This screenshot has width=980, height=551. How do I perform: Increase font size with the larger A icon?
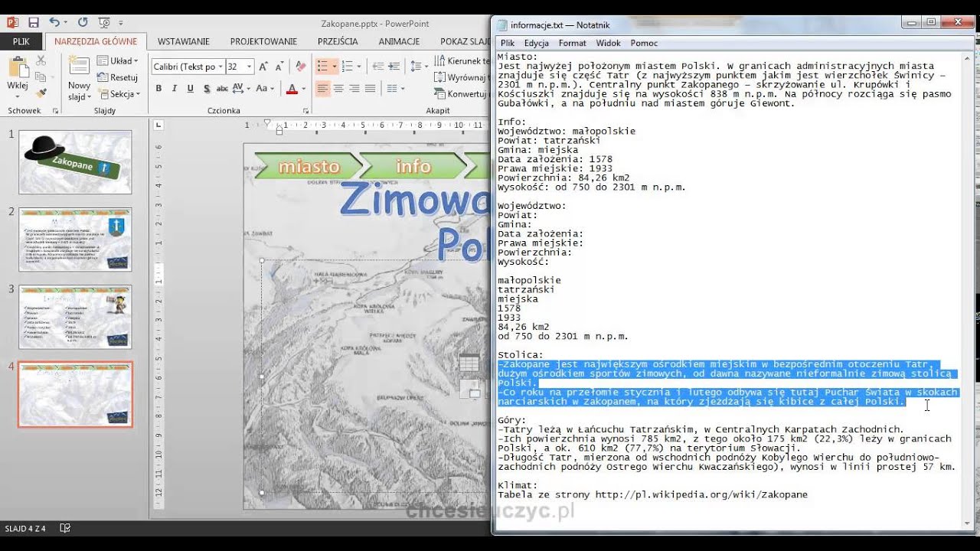(x=263, y=67)
